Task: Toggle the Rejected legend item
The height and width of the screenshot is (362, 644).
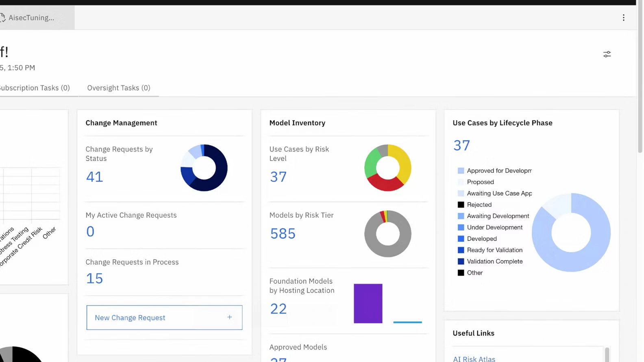Action: 479,205
